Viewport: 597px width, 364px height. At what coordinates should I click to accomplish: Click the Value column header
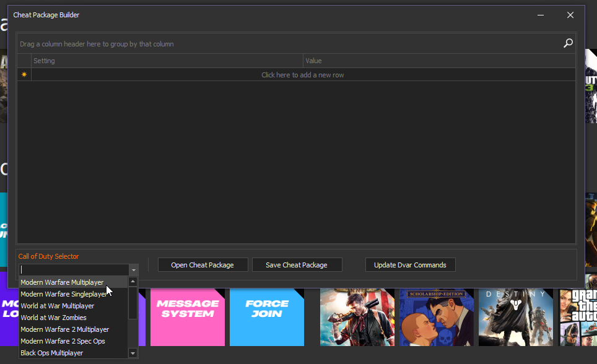click(x=313, y=61)
